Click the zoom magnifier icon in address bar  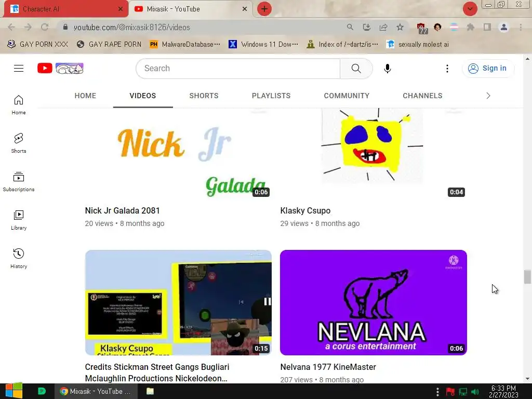[x=350, y=27]
